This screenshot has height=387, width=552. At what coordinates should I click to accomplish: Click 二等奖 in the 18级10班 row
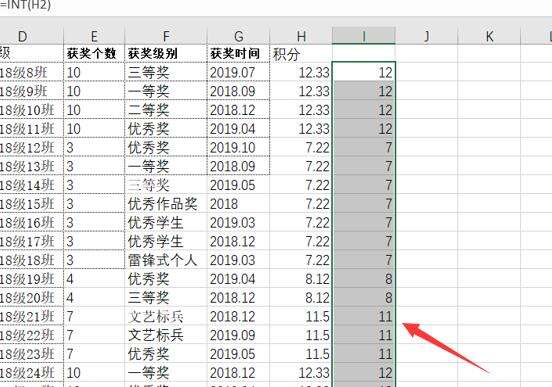click(166, 110)
